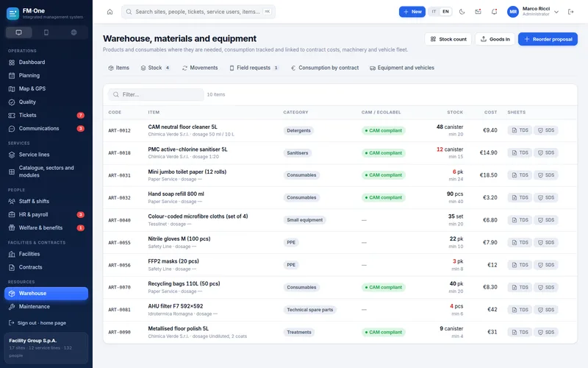Select item Recycling bags 110L (50 pcs)
This screenshot has width=588, height=368.
coord(184,284)
